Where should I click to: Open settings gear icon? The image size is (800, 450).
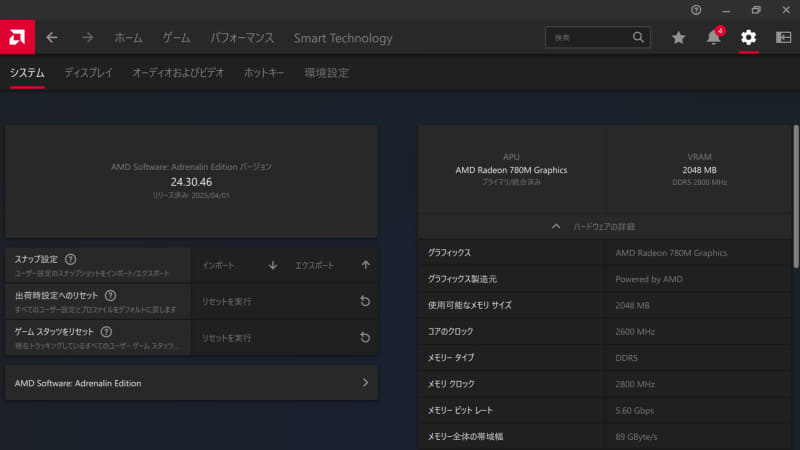748,37
